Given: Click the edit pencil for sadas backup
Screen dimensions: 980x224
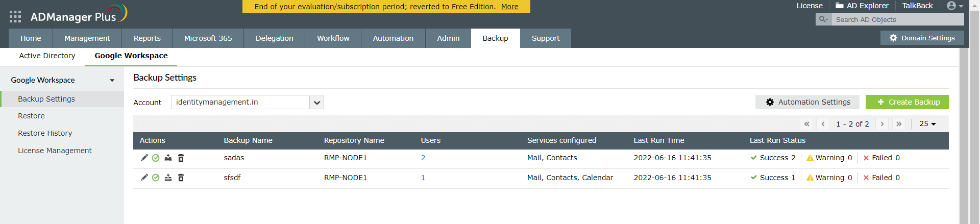Looking at the screenshot, I should point(144,158).
